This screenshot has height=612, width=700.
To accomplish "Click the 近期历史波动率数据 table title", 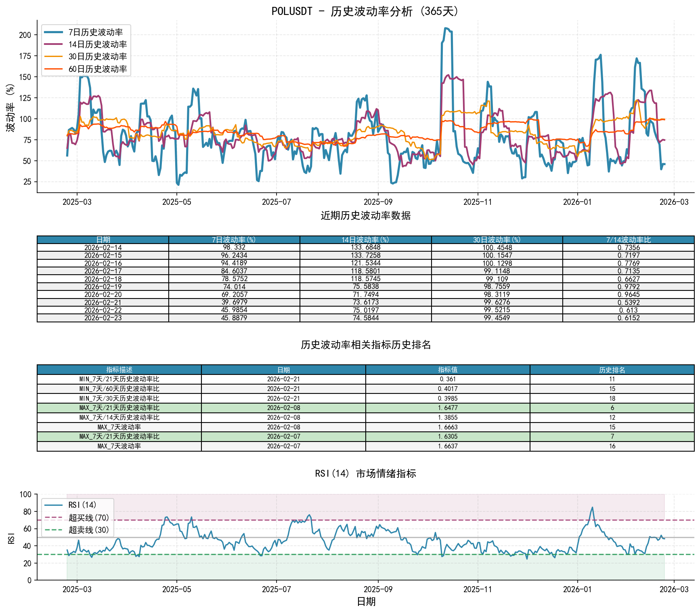I will 365,216.
